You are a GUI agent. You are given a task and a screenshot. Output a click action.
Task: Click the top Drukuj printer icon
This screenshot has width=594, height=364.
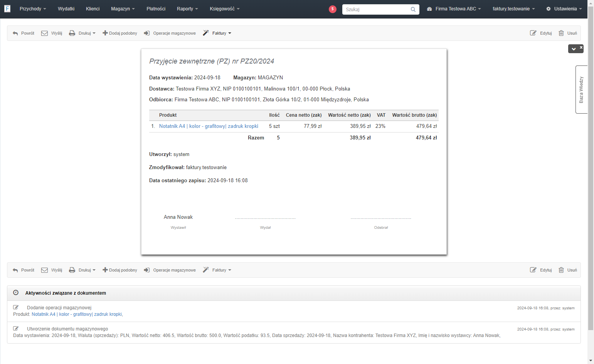[x=72, y=33]
